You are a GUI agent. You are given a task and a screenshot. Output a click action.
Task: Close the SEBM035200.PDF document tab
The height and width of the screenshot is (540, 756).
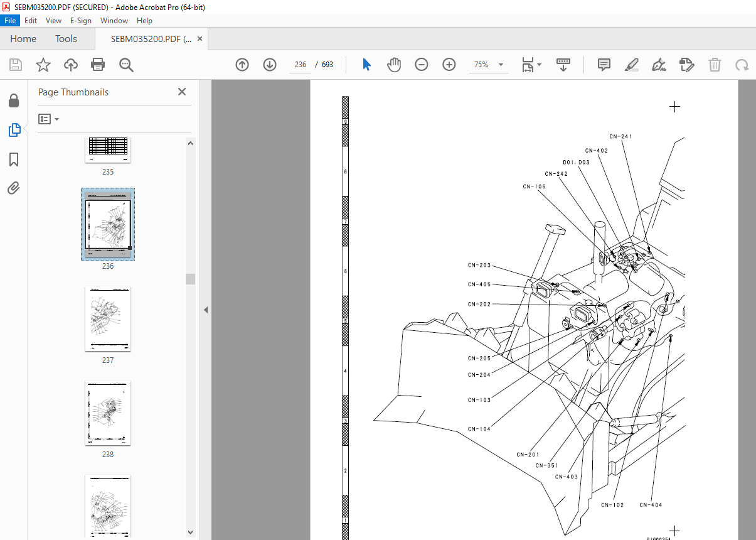[200, 39]
